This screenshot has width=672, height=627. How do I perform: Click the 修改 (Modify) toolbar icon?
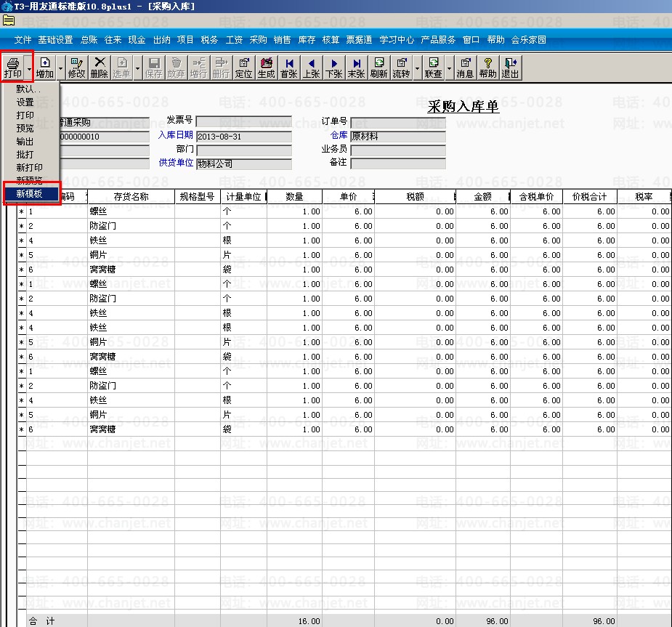click(77, 68)
